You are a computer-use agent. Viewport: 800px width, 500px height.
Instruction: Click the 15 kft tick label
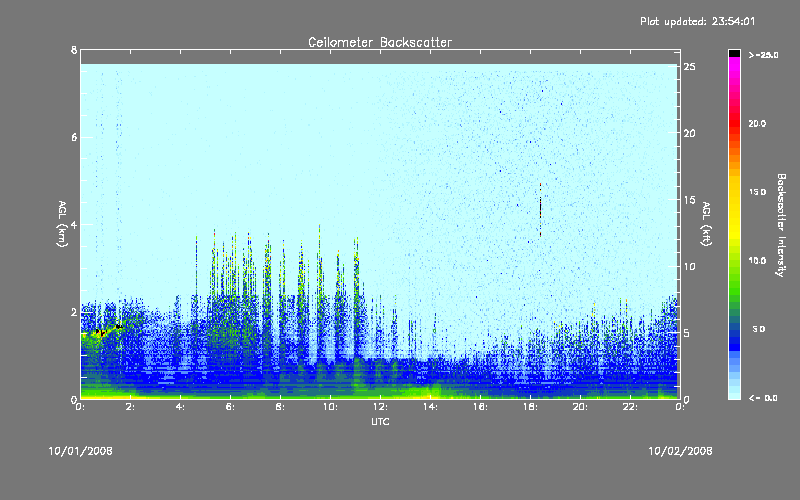tap(689, 200)
